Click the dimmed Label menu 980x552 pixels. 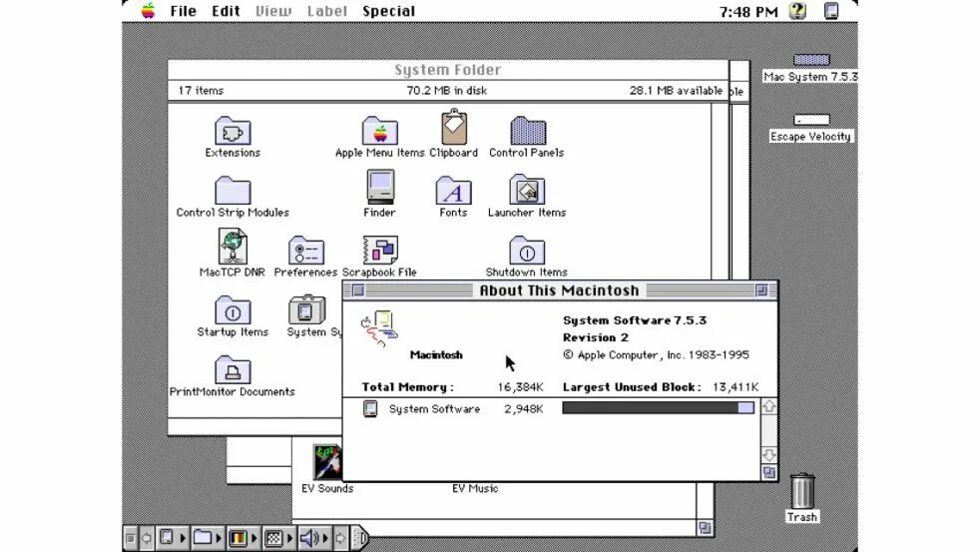tap(327, 11)
